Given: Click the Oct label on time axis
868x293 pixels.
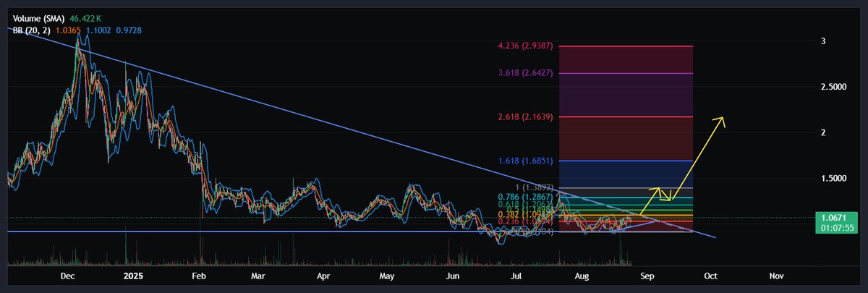Looking at the screenshot, I should click(x=710, y=276).
